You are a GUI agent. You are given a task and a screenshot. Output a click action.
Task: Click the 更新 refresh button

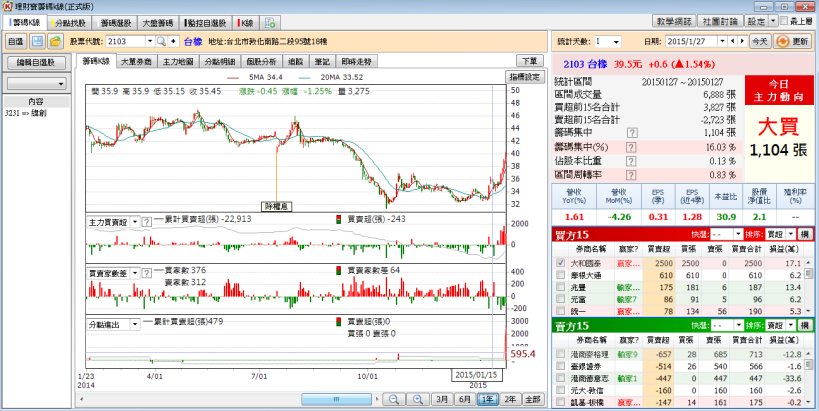coord(793,41)
